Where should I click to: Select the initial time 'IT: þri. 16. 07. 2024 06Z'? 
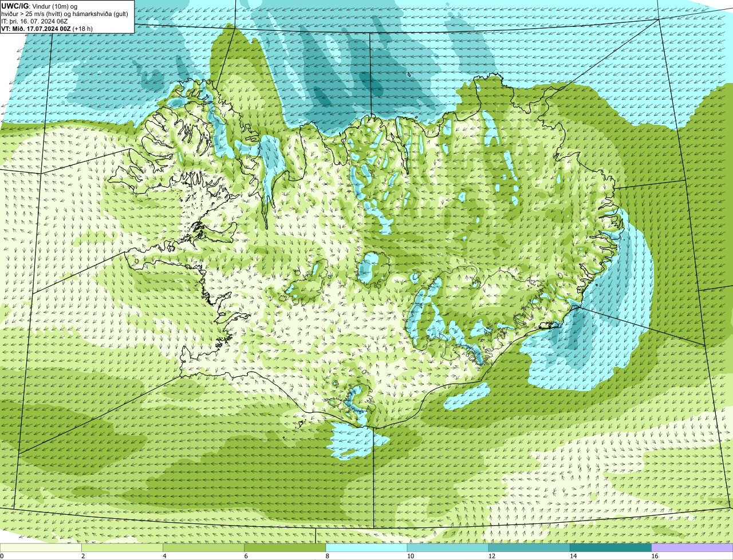tap(35, 21)
